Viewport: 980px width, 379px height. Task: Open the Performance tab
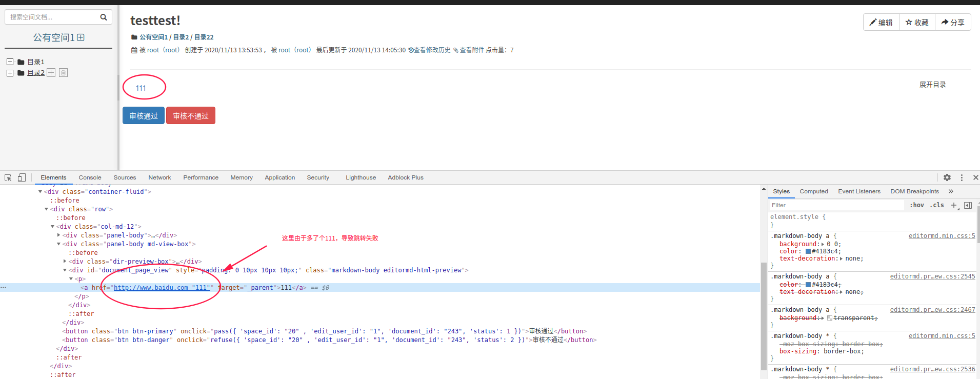pyautogui.click(x=201, y=177)
